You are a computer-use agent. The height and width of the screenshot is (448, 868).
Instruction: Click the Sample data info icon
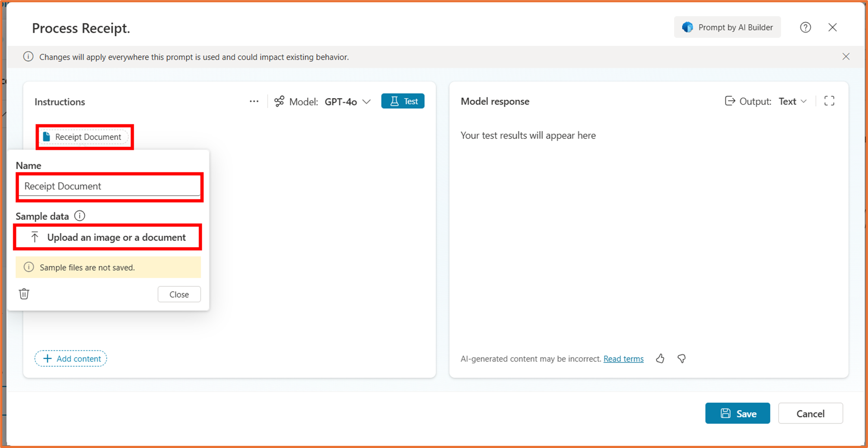(x=79, y=216)
